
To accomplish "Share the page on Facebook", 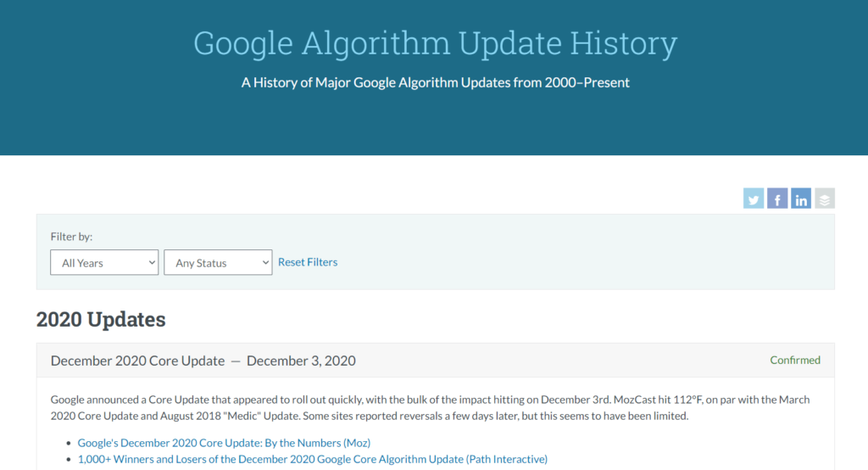I will 777,199.
